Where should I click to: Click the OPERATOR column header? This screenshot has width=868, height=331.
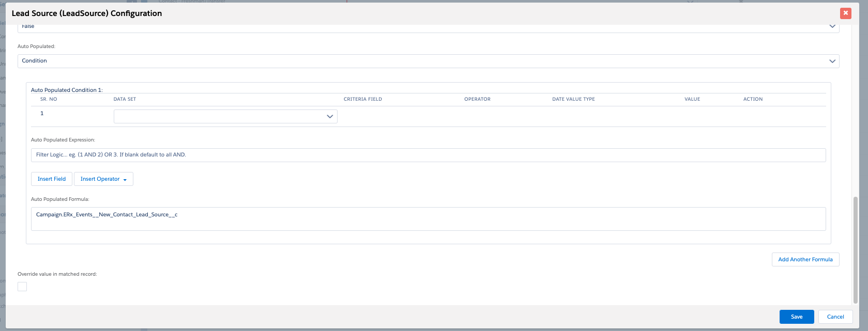pos(477,99)
